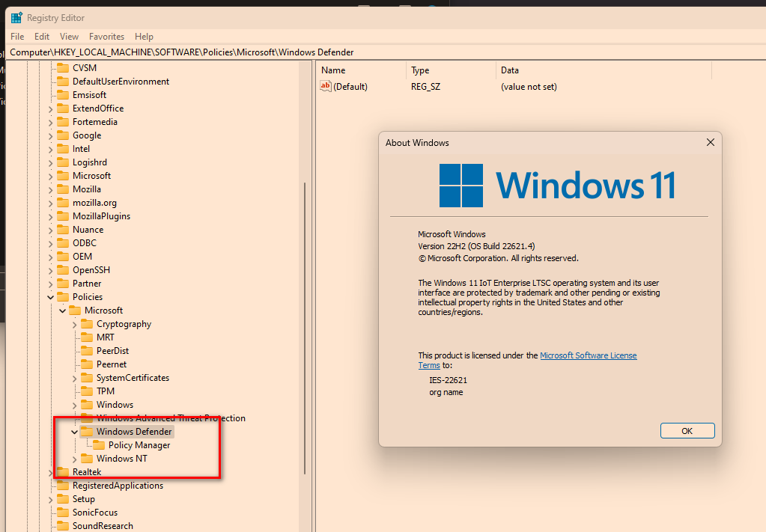Screen dimensions: 766x532
Task: Click the Policy Manager folder icon
Action: click(99, 445)
